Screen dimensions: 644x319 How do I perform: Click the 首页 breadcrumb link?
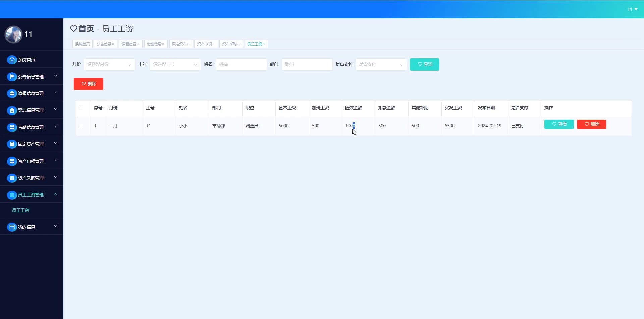(x=86, y=29)
